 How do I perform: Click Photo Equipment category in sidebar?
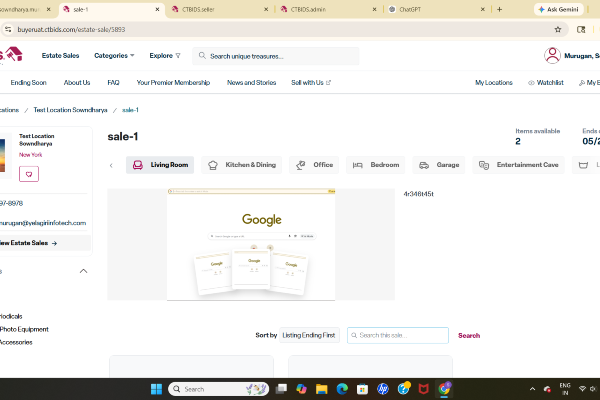point(24,330)
